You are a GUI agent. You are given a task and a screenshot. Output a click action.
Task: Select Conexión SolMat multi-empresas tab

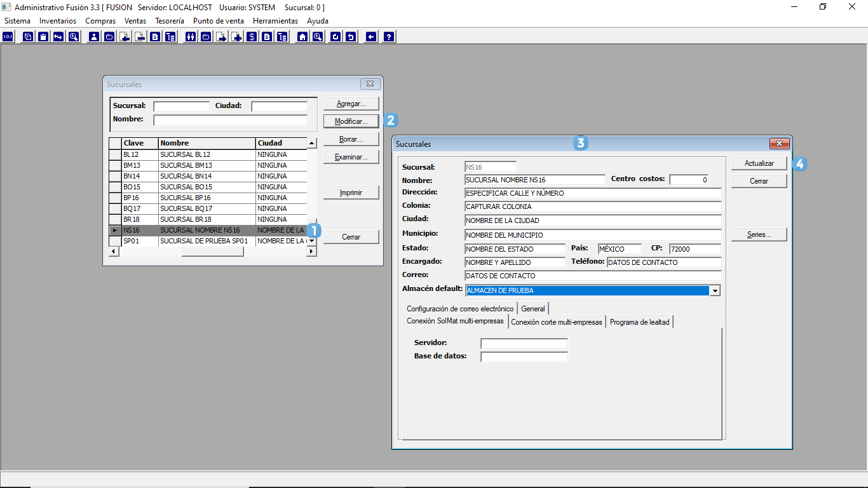[x=455, y=322]
